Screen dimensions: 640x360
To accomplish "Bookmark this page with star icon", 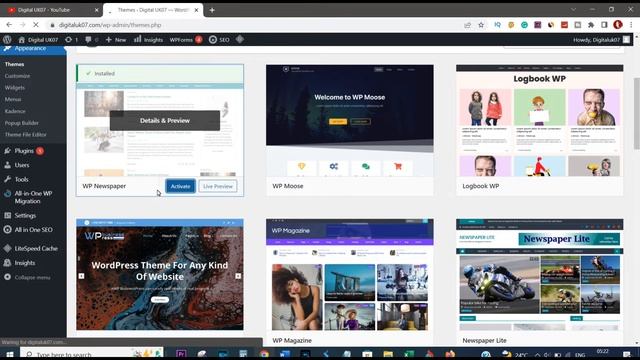I will (x=481, y=25).
